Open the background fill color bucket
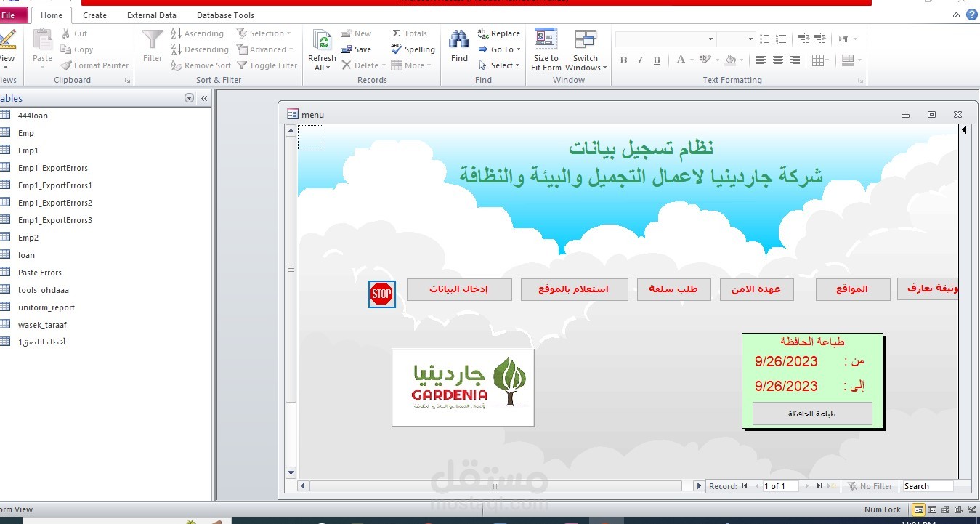 730,60
